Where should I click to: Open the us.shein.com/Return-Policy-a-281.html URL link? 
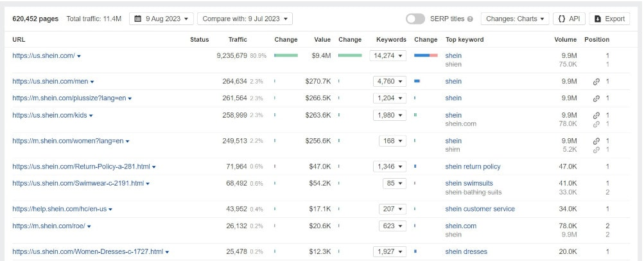[x=81, y=166]
